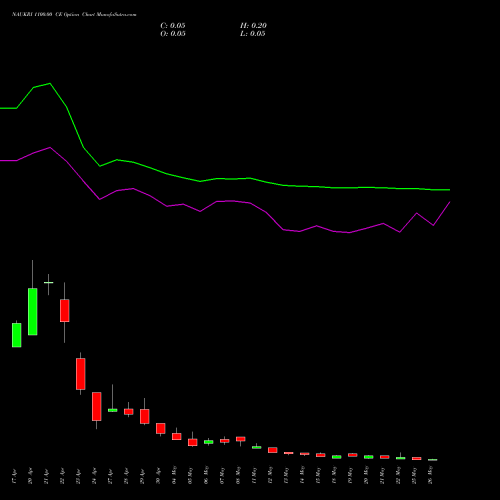Viewport: 500px width, 500px height.
Task: Select the 20 Apr date label
Action: click(x=30, y=476)
